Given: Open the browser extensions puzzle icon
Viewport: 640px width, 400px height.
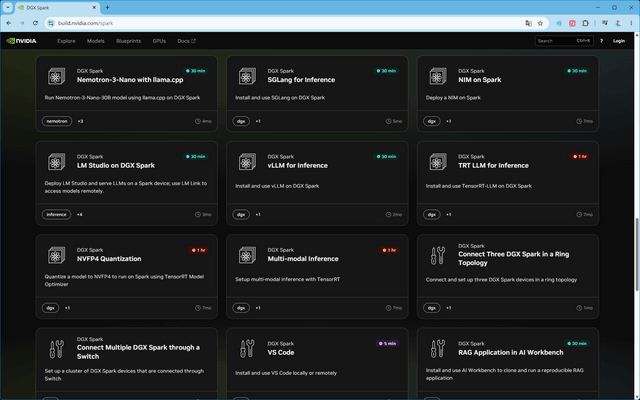Looking at the screenshot, I should pyautogui.click(x=585, y=23).
